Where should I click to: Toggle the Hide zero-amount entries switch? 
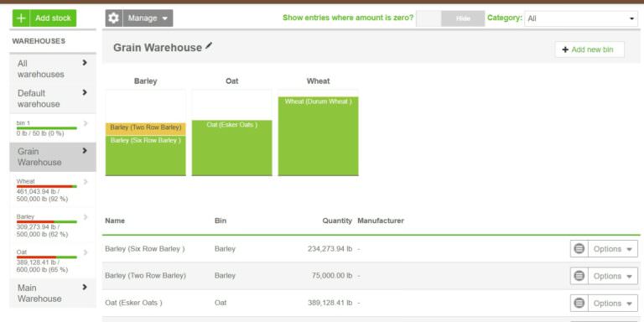(x=450, y=18)
